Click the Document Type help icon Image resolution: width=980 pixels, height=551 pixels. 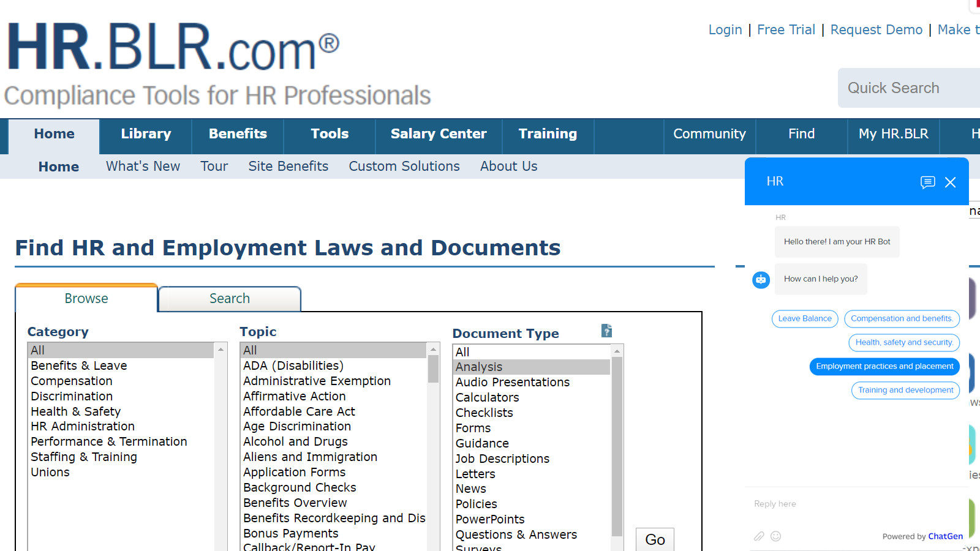click(x=606, y=331)
